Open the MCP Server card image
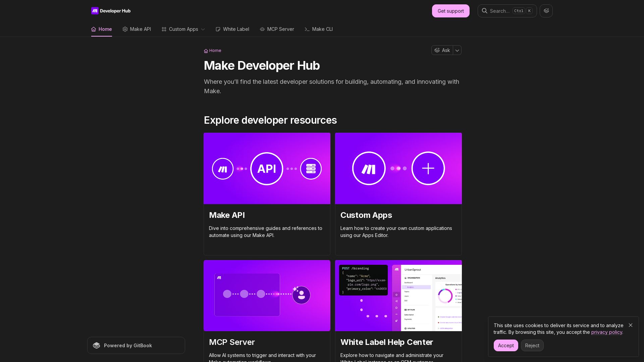 point(267,296)
